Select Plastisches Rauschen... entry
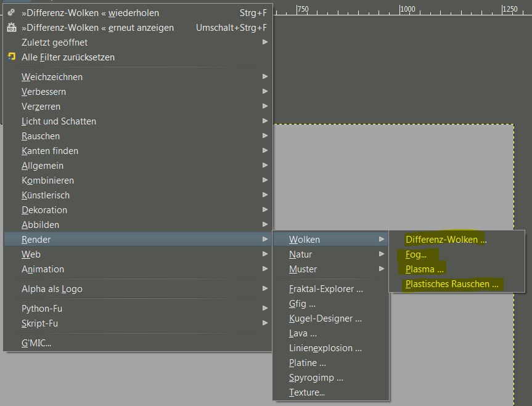Screen dimensions: 532x406 point(451,284)
